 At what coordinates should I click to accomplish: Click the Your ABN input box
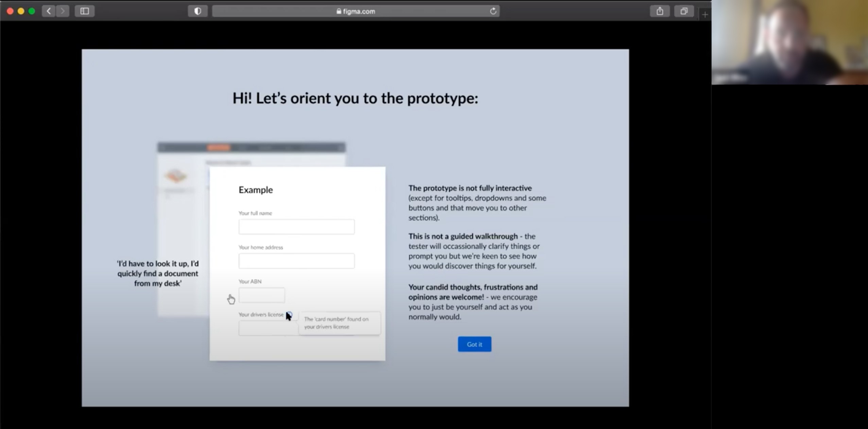point(262,295)
